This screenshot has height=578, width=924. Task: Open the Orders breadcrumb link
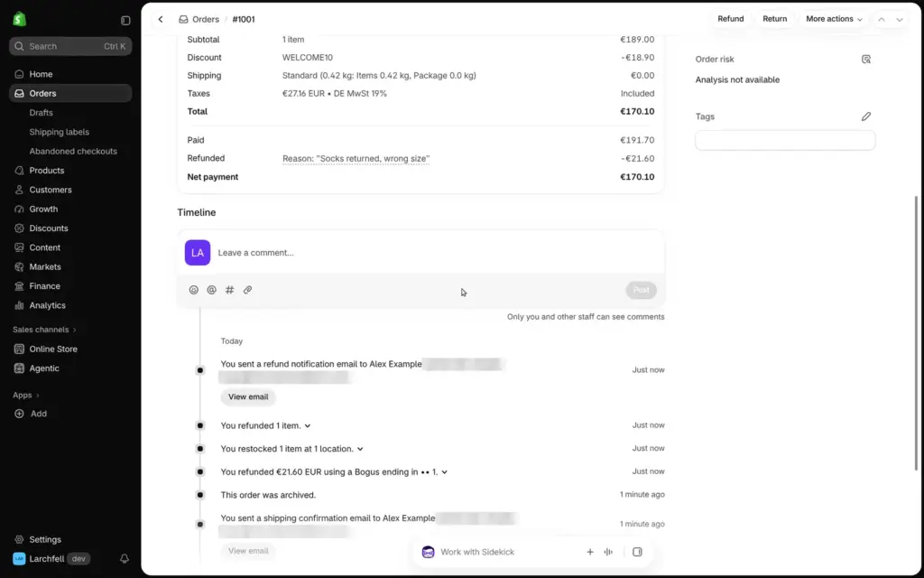pyautogui.click(x=206, y=20)
